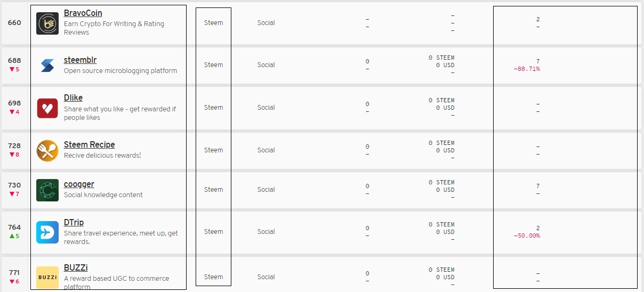
Task: Click rank 688 cell of steemblr row
Action: coord(14,65)
